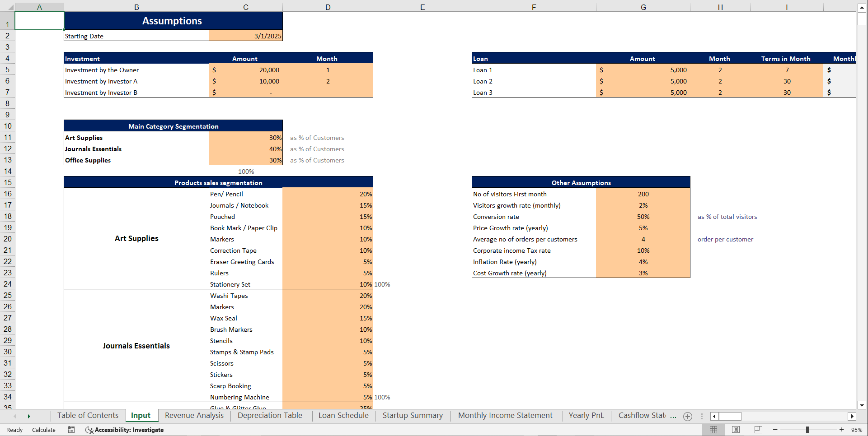Click the vertical scrollbar down arrow

click(x=861, y=405)
